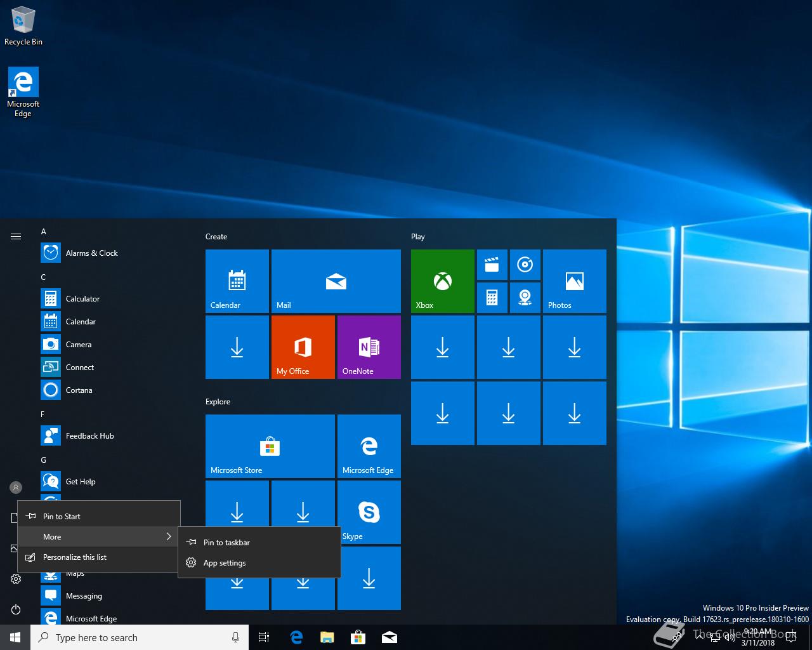Open the Action Center notification icon
The width and height of the screenshot is (812, 650).
click(x=792, y=637)
